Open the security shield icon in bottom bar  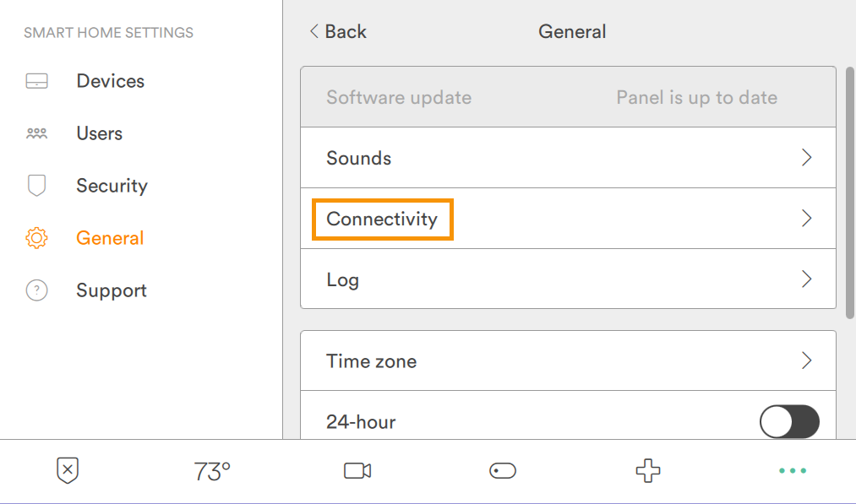68,471
